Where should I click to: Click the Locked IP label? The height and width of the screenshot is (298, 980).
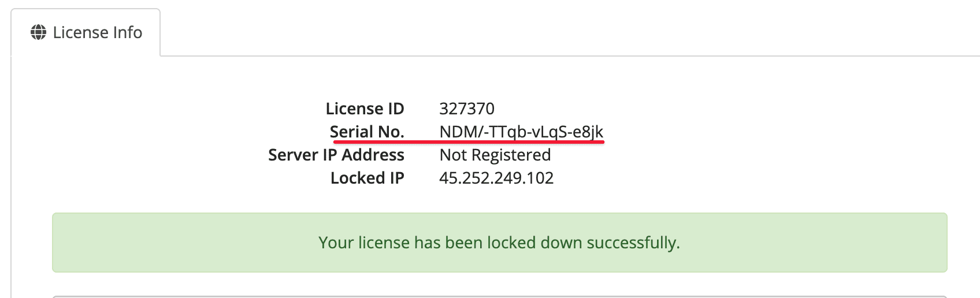coord(367,178)
